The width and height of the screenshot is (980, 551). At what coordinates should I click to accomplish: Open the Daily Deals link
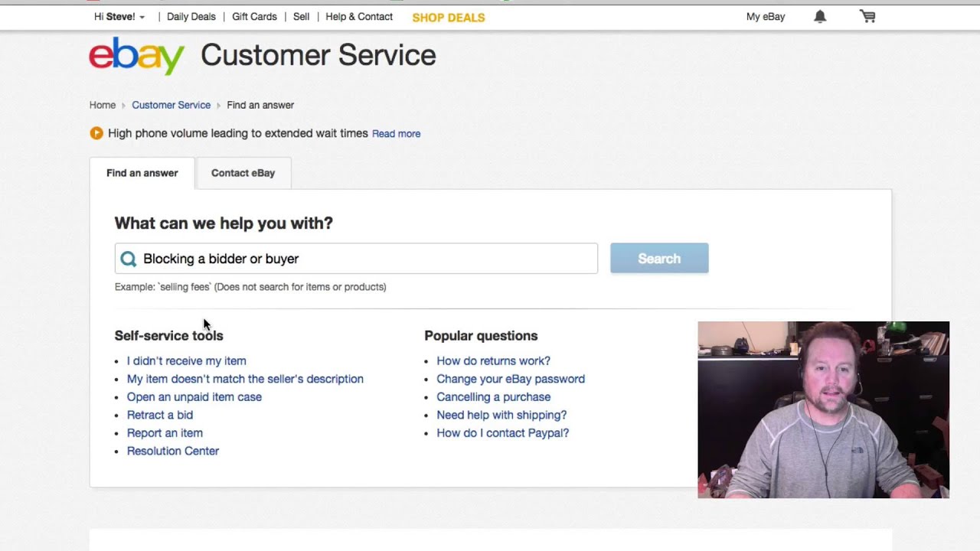click(191, 17)
